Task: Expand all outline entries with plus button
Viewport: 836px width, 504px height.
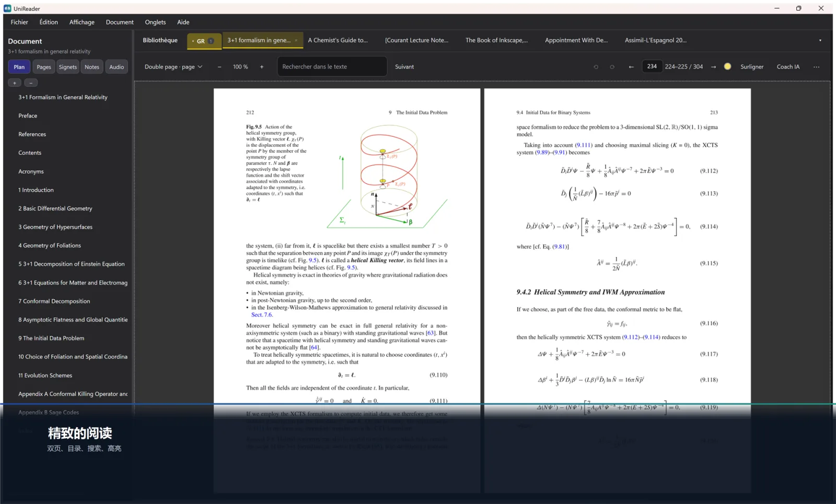Action: 15,83
